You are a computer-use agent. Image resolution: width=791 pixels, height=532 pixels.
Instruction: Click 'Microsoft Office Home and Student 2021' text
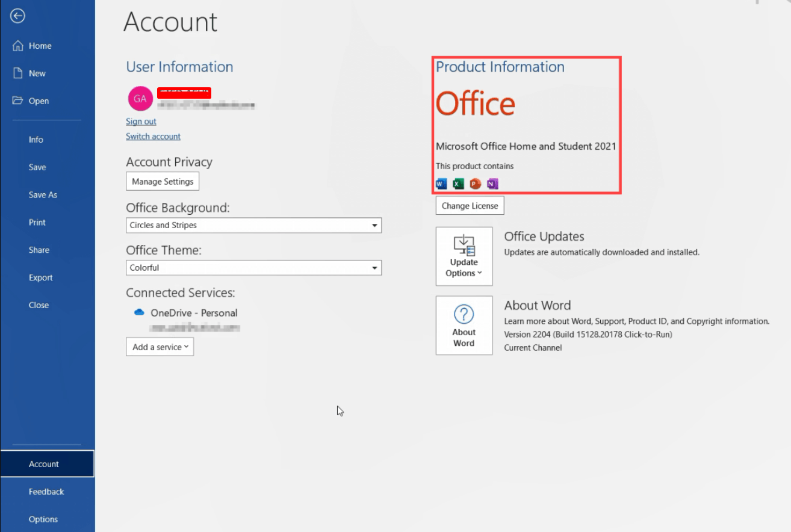[x=526, y=146]
